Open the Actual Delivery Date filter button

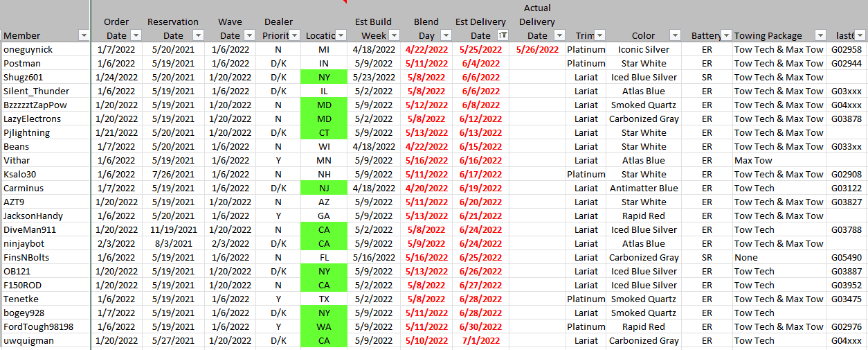(x=560, y=35)
